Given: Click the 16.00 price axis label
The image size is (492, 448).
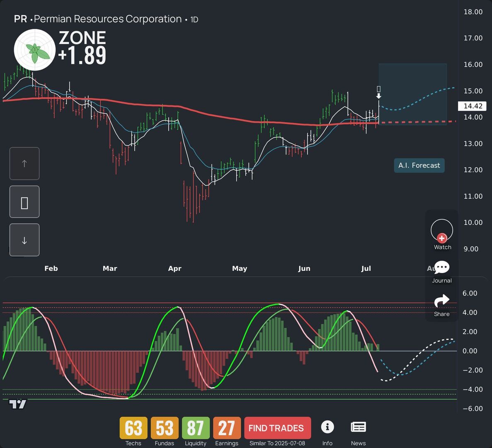Looking at the screenshot, I should coord(473,64).
